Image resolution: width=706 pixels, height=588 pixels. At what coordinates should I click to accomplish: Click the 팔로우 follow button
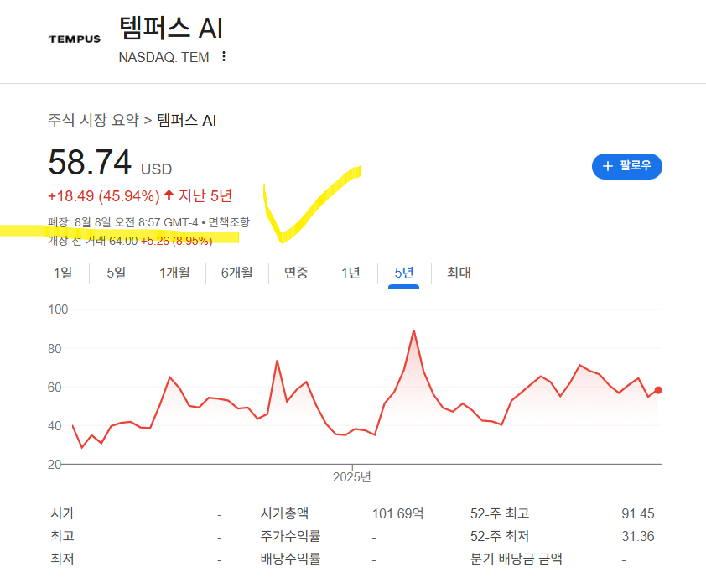[x=626, y=166]
